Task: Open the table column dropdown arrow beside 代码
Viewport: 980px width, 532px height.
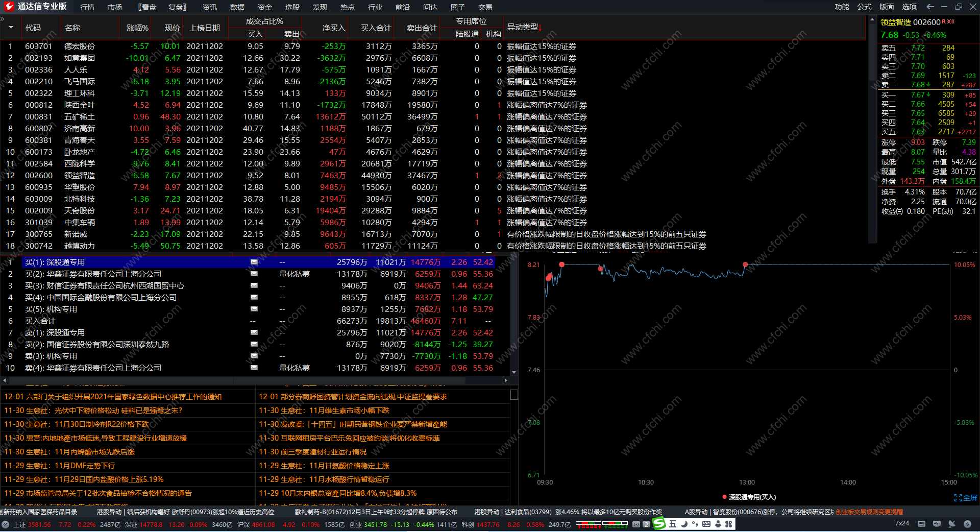Action: coord(11,28)
